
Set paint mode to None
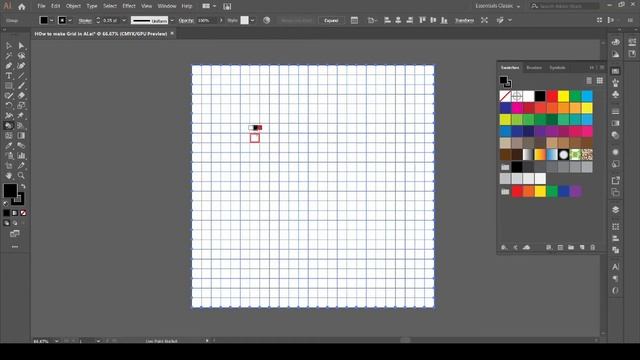pos(23,213)
